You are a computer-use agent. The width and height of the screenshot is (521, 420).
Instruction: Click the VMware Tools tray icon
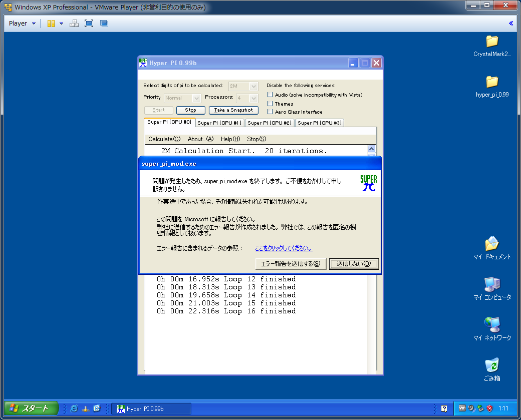coord(462,408)
